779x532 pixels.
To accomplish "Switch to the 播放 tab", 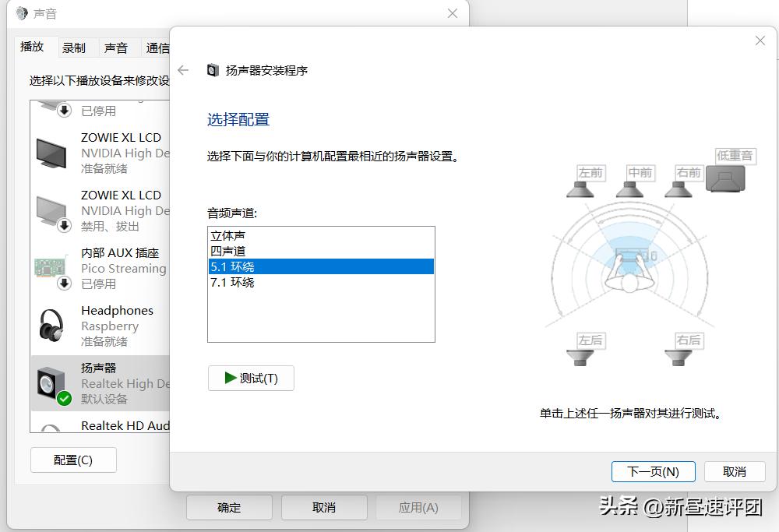I will tap(33, 47).
